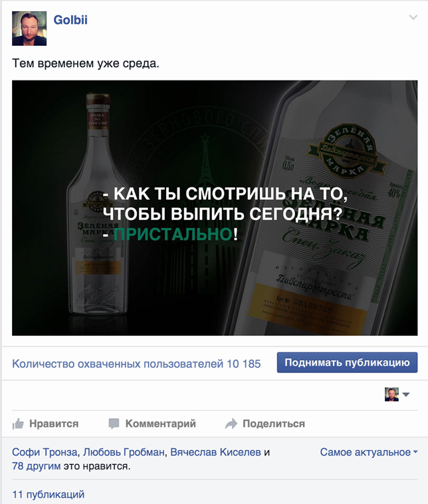
Task: Open the Golbii profile picture
Action: pyautogui.click(x=29, y=29)
